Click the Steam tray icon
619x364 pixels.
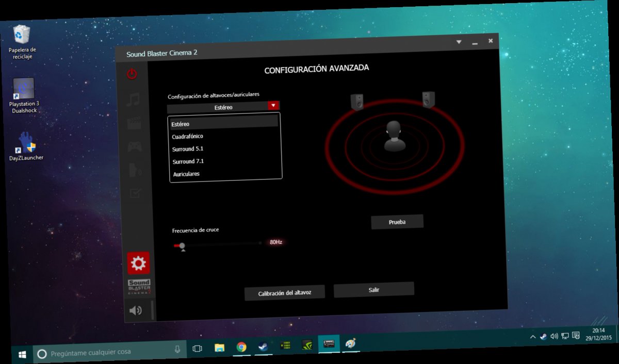tap(543, 337)
